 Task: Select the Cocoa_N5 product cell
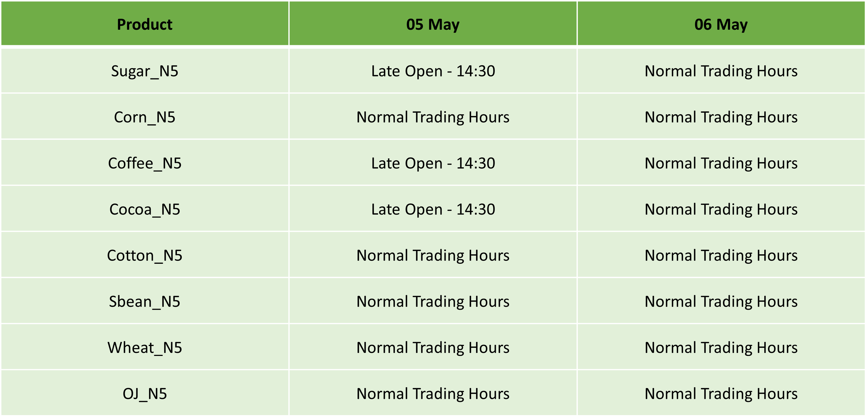[x=144, y=209]
